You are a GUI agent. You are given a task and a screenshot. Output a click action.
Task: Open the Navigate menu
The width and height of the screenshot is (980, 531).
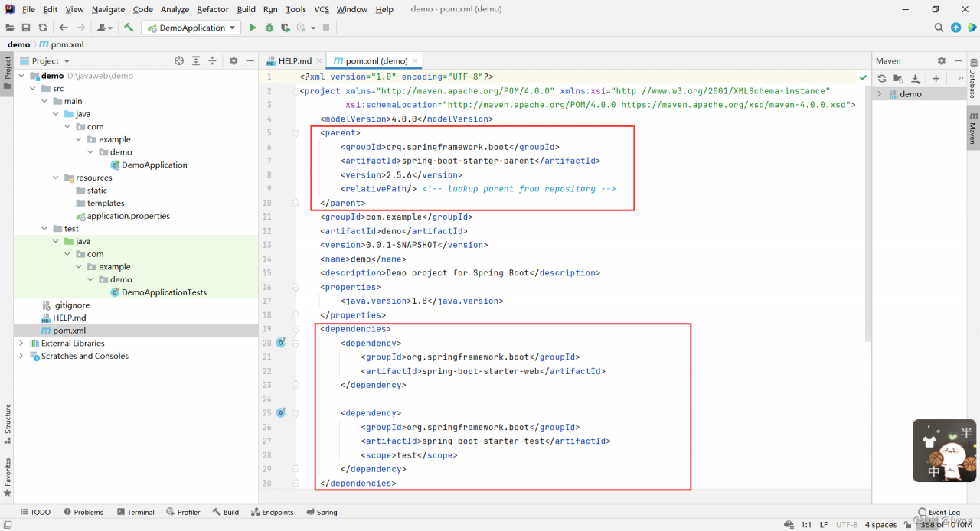point(108,9)
